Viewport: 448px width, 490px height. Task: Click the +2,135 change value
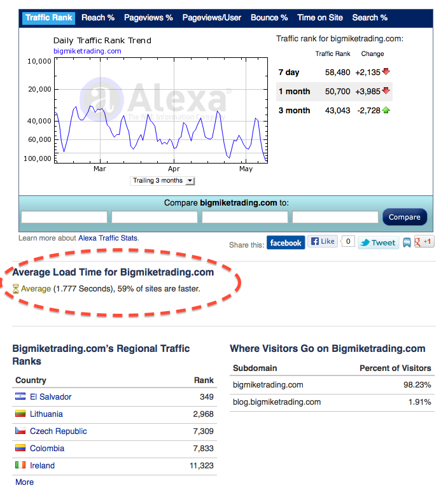(x=368, y=73)
